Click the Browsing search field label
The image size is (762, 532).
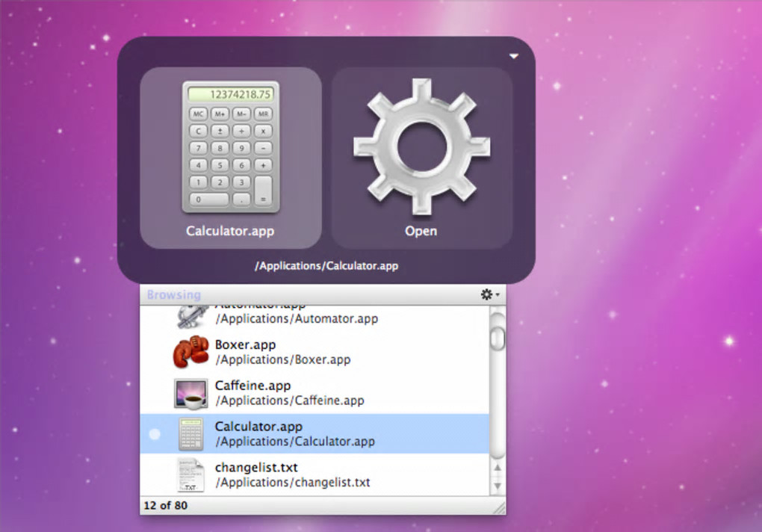point(174,295)
